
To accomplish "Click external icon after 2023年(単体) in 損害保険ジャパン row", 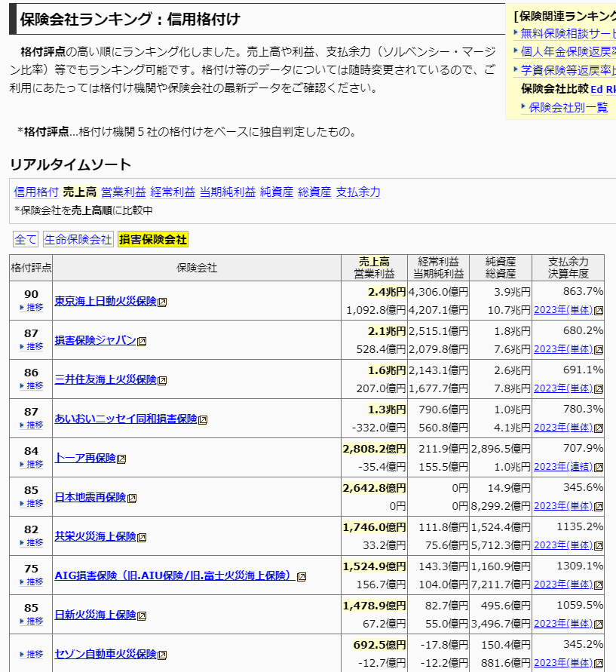I will (599, 350).
